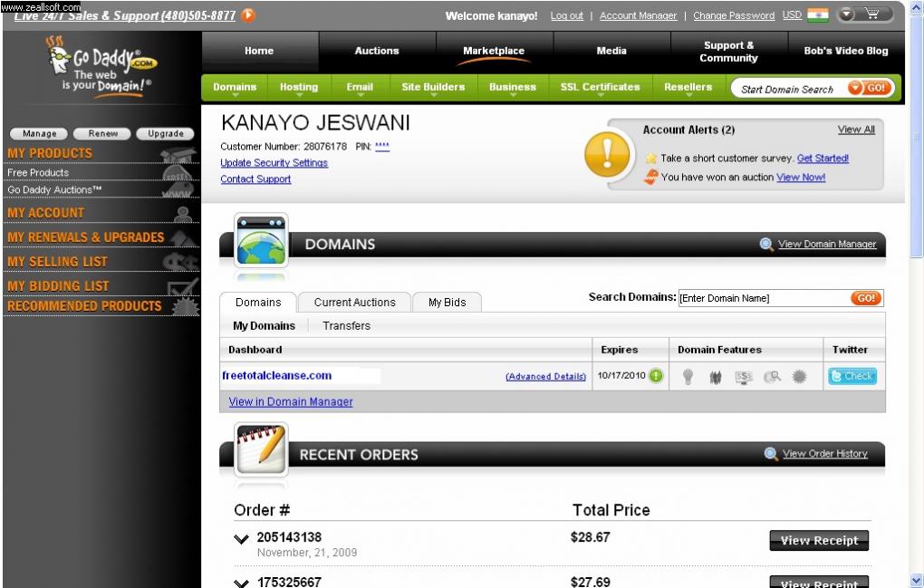Image resolution: width=924 pixels, height=588 pixels.
Task: Click the star icon beside customer survey
Action: click(650, 158)
